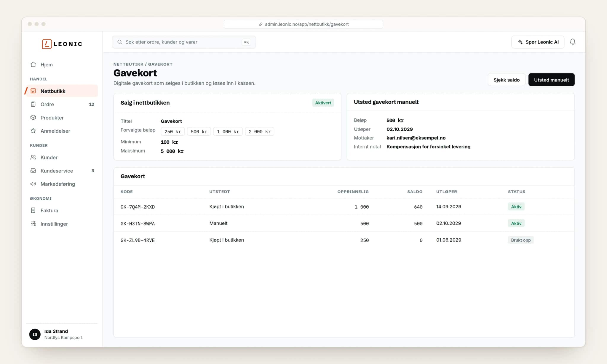
Task: Click the browser address bar URL
Action: [306, 24]
